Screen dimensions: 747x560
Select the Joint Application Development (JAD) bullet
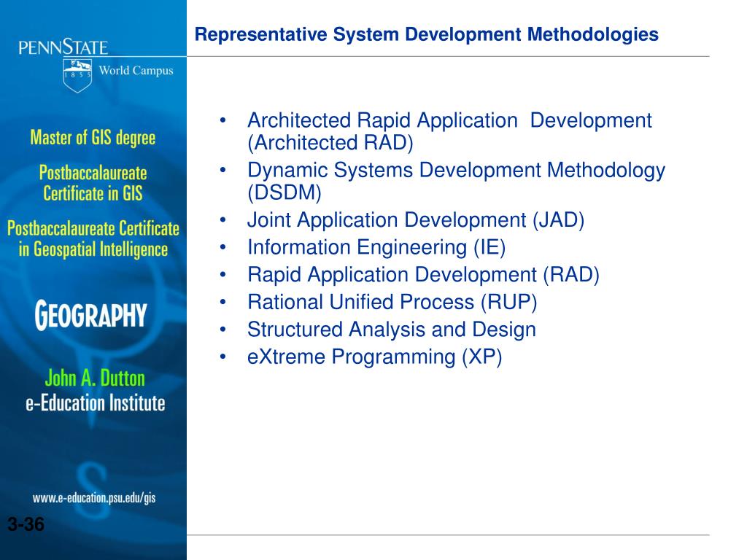click(415, 220)
